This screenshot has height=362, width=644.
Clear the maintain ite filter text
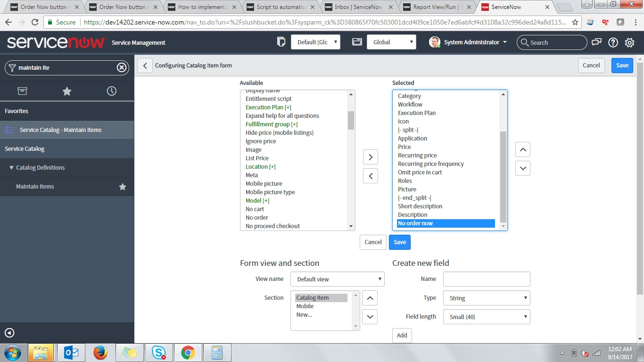coord(121,67)
